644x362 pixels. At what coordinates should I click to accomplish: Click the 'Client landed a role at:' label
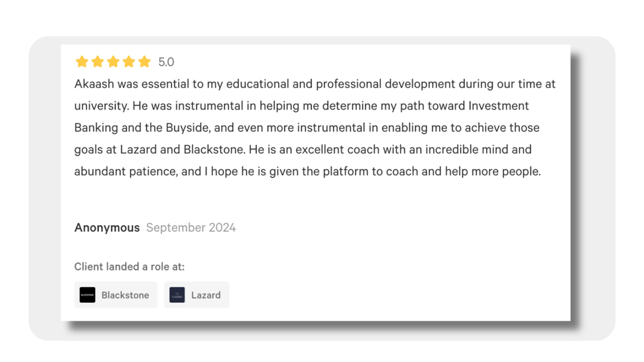point(129,267)
